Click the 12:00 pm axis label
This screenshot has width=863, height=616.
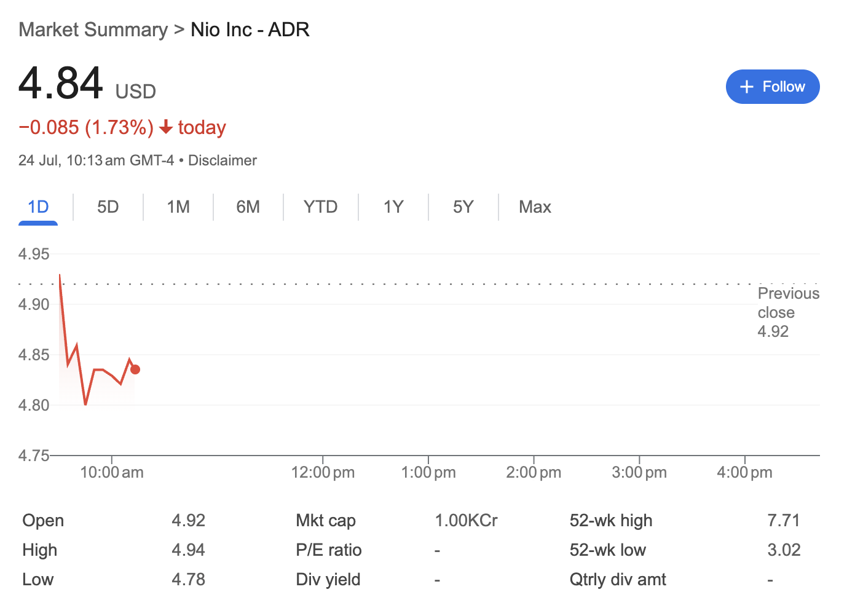coord(323,473)
